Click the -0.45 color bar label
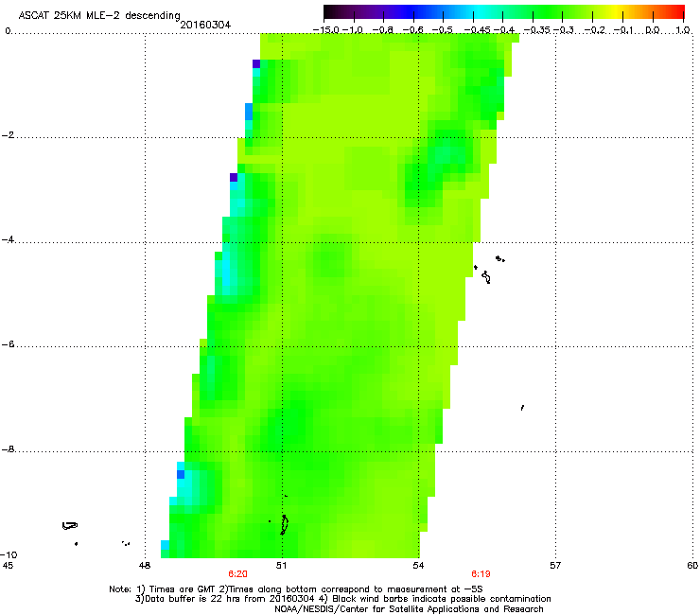Viewport: 700px width, 615px height. point(478,30)
